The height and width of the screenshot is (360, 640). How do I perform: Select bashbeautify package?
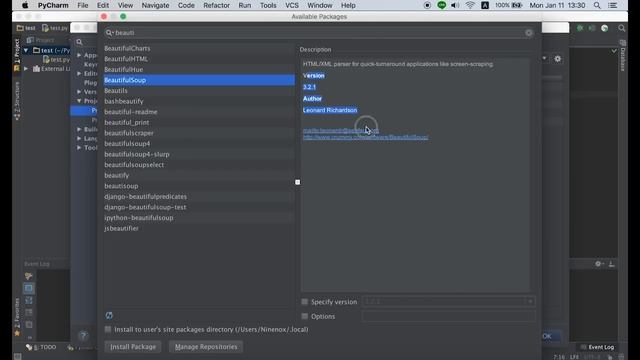(199, 101)
